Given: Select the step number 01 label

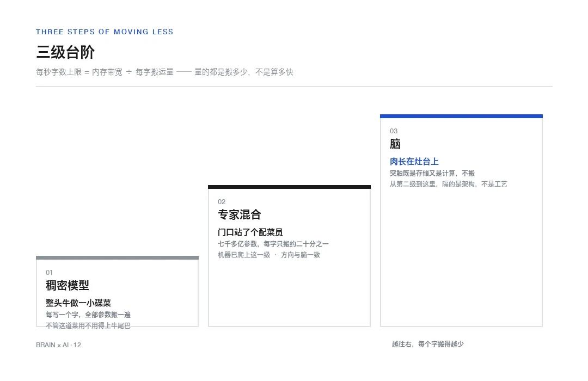Looking at the screenshot, I should tap(49, 273).
